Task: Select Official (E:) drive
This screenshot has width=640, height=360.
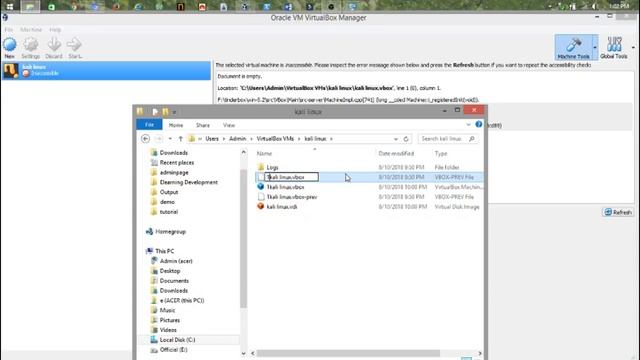Action: click(173, 350)
